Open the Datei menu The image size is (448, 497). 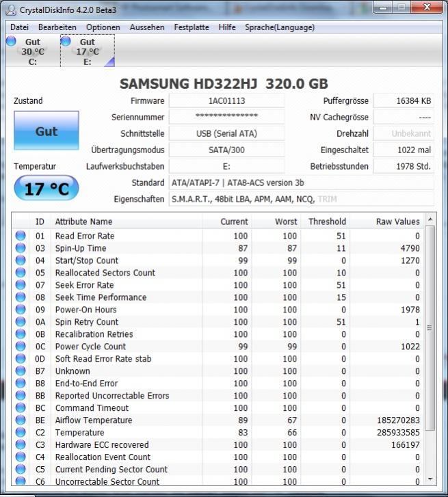tap(19, 27)
